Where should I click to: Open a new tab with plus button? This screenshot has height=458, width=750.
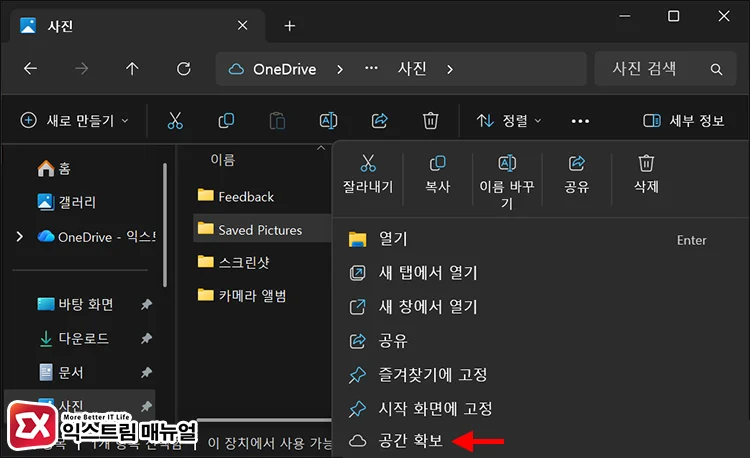[289, 26]
